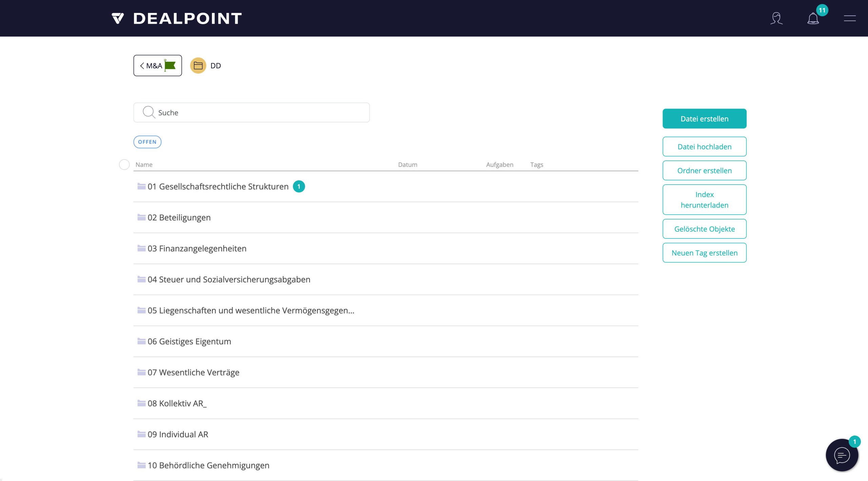Click Index herunterladen button
The height and width of the screenshot is (481, 868).
(x=704, y=199)
